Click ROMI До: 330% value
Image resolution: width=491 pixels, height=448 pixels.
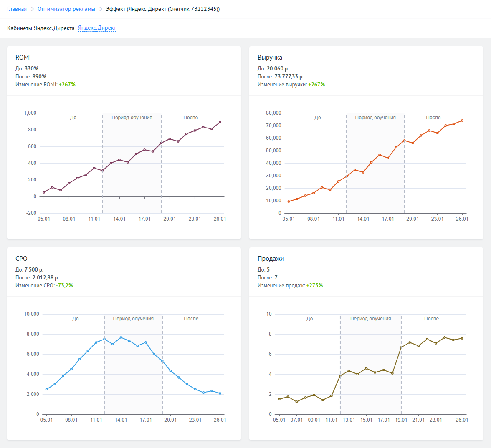tap(32, 68)
